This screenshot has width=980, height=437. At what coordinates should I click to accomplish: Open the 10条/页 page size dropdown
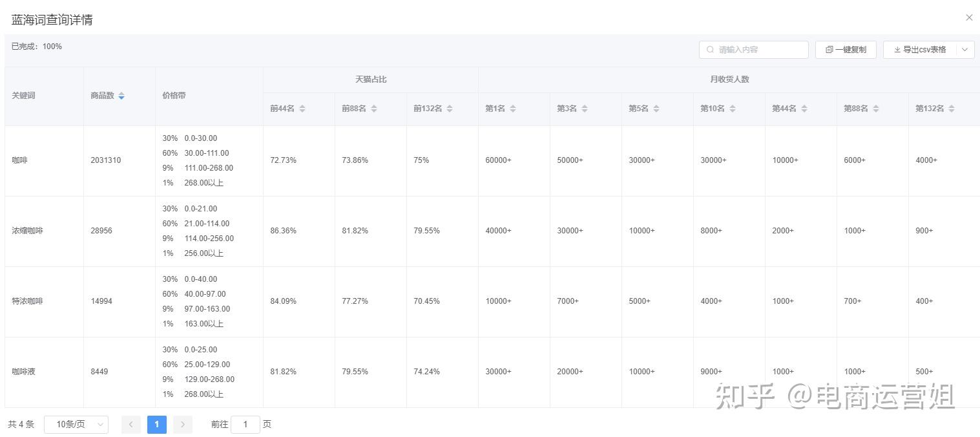76,425
